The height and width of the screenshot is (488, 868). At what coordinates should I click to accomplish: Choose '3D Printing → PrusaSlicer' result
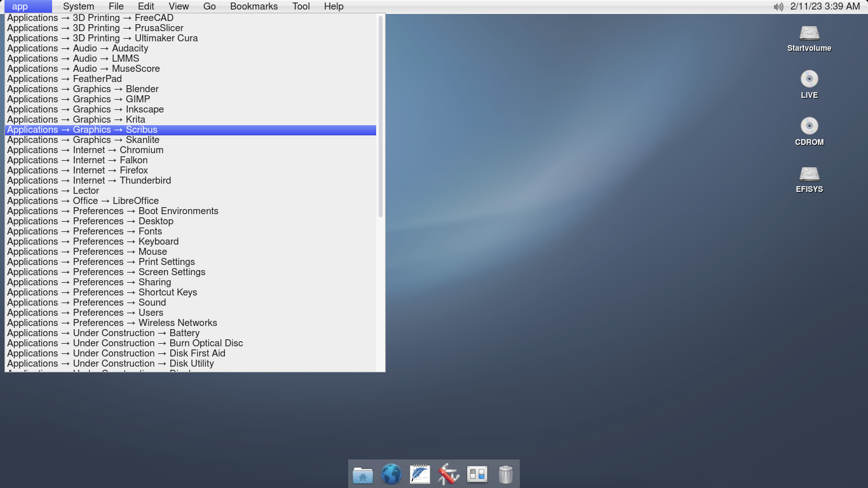(x=191, y=28)
